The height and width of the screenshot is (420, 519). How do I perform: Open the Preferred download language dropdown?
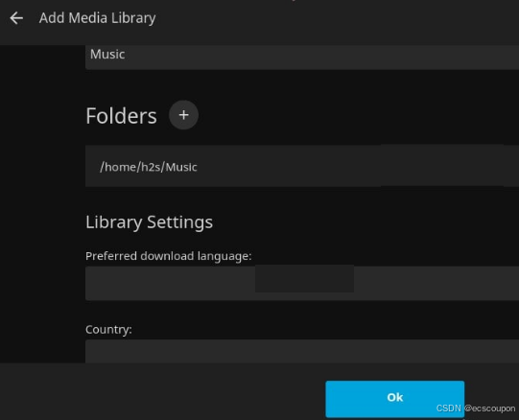coord(302,283)
